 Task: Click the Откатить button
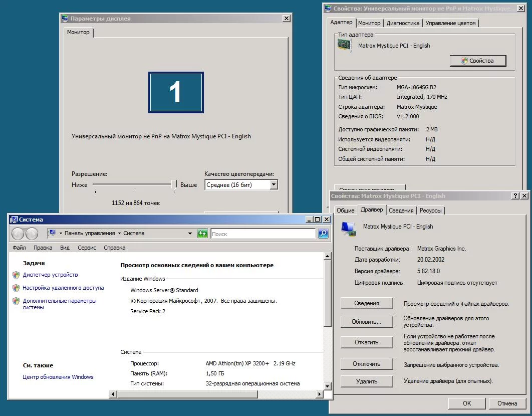coord(366,342)
